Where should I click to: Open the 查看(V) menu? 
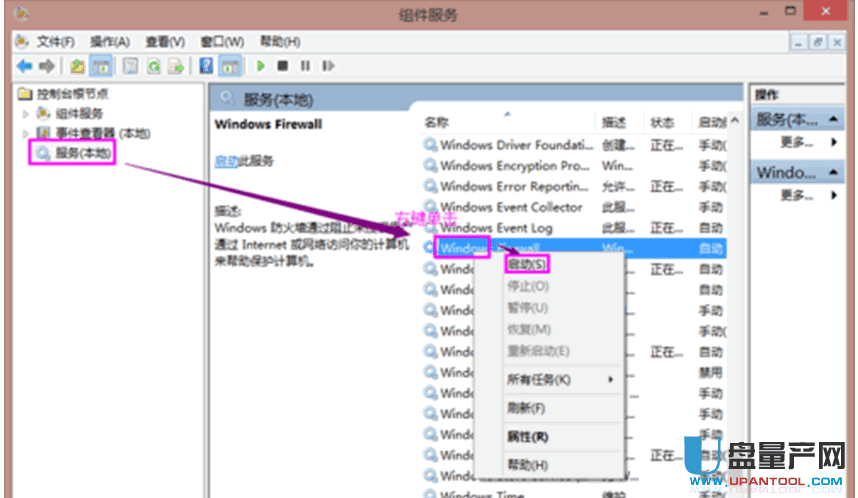pos(165,41)
